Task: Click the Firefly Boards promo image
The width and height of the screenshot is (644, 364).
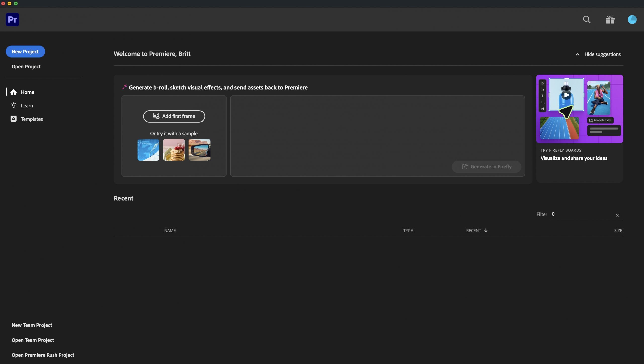Action: pyautogui.click(x=580, y=109)
